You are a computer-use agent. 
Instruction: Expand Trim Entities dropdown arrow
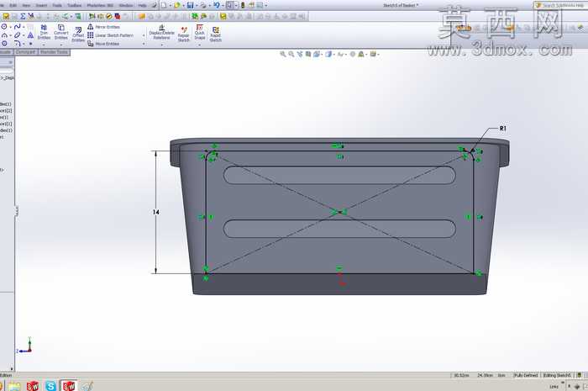(44, 45)
